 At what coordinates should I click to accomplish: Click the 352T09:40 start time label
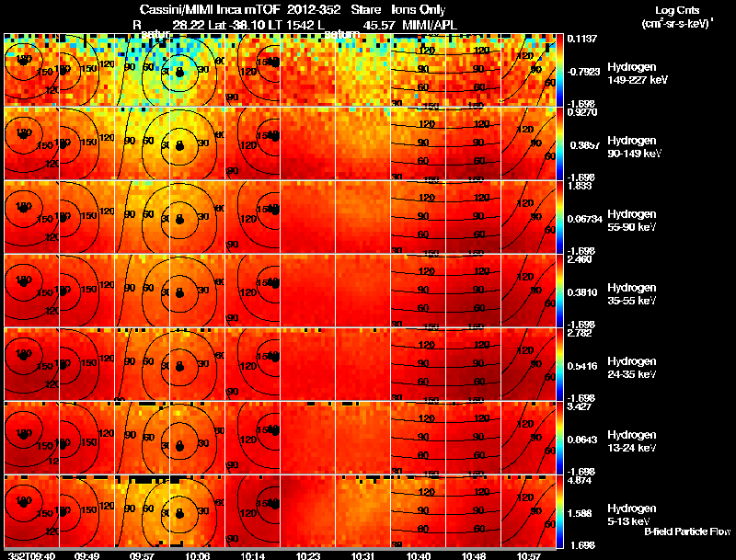point(31,555)
